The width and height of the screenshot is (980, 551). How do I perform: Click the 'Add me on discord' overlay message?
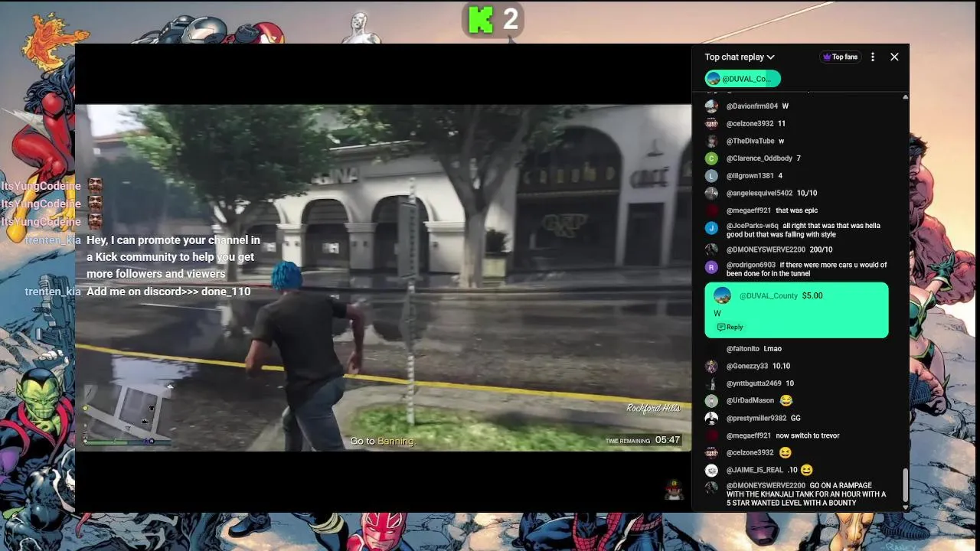click(x=168, y=292)
